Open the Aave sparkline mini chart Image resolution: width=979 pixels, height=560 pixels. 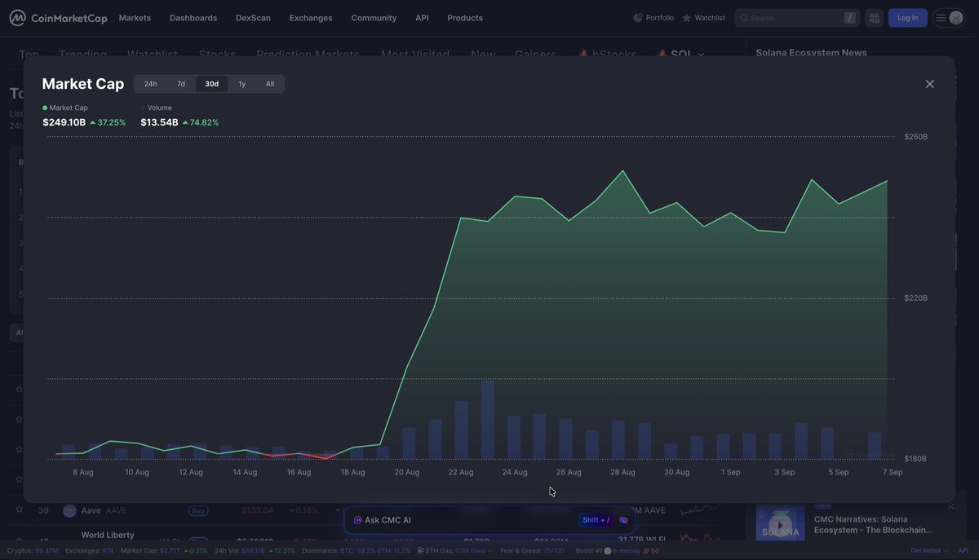pos(700,510)
